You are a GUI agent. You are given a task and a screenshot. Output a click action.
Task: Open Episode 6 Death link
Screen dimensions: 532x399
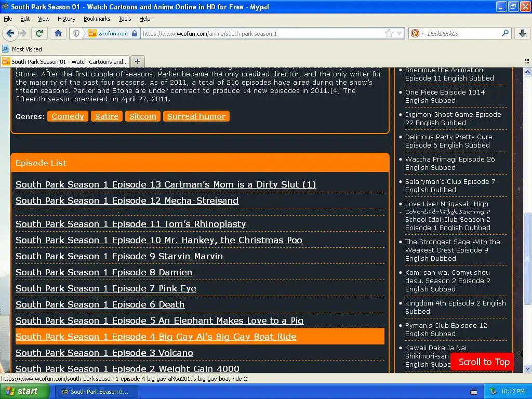pyautogui.click(x=100, y=304)
